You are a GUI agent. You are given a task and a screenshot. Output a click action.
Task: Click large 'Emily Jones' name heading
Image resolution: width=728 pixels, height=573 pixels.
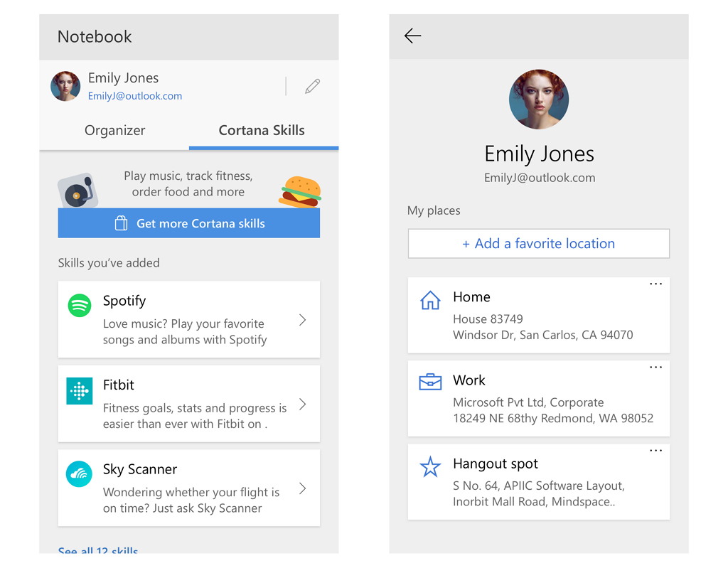539,154
